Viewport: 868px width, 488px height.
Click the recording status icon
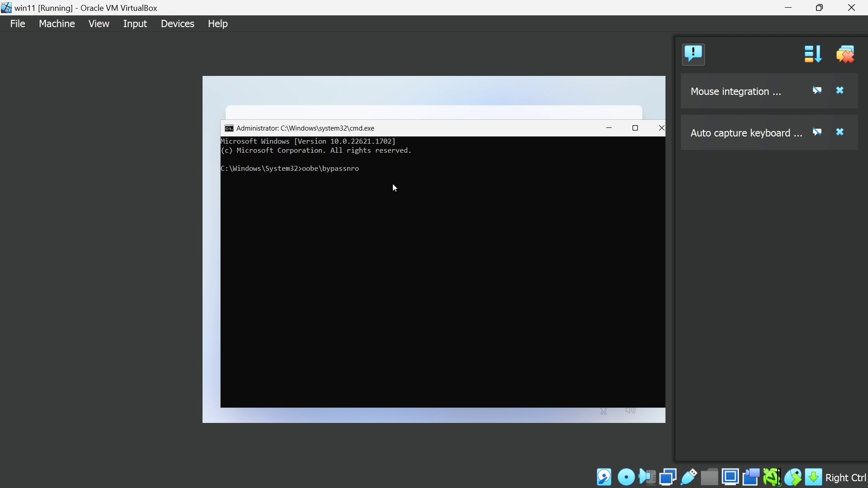click(751, 477)
